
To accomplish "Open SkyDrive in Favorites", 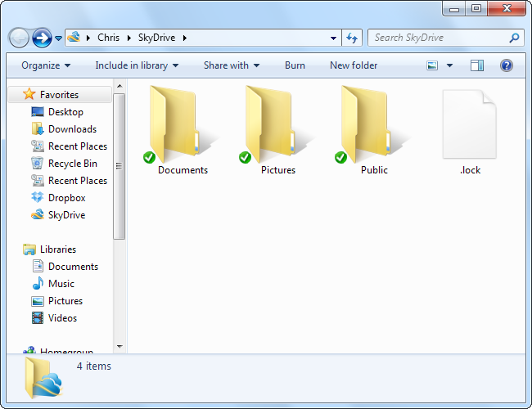I will [x=66, y=215].
